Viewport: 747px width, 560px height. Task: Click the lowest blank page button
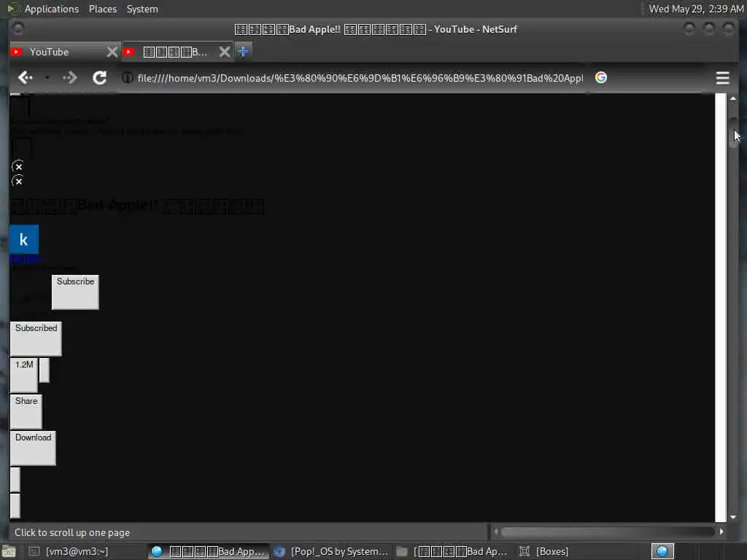[15, 506]
